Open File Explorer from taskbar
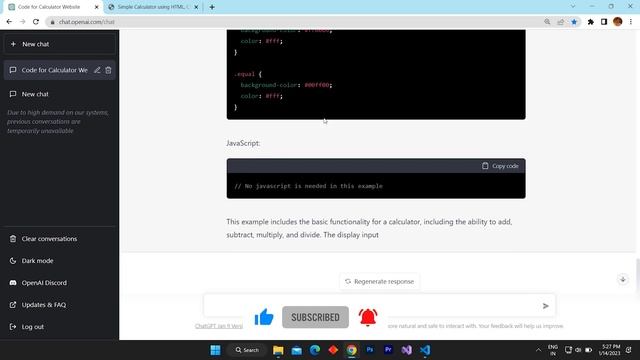 (x=278, y=350)
